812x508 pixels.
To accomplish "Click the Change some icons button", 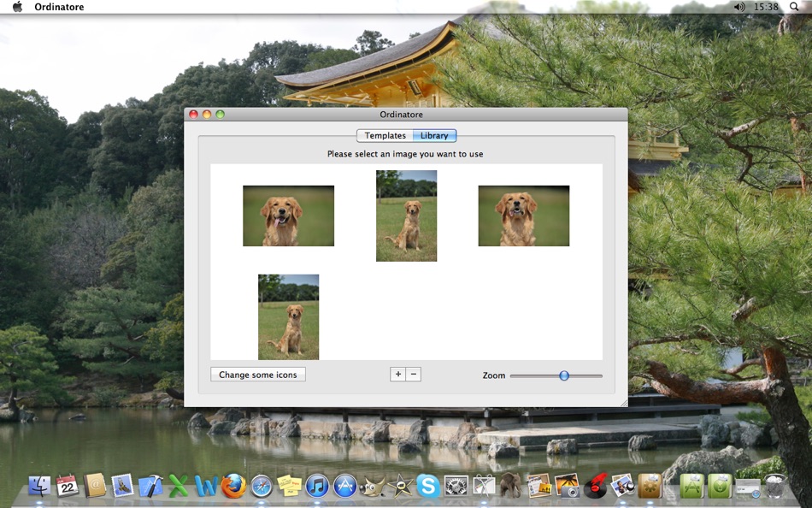I will [258, 375].
